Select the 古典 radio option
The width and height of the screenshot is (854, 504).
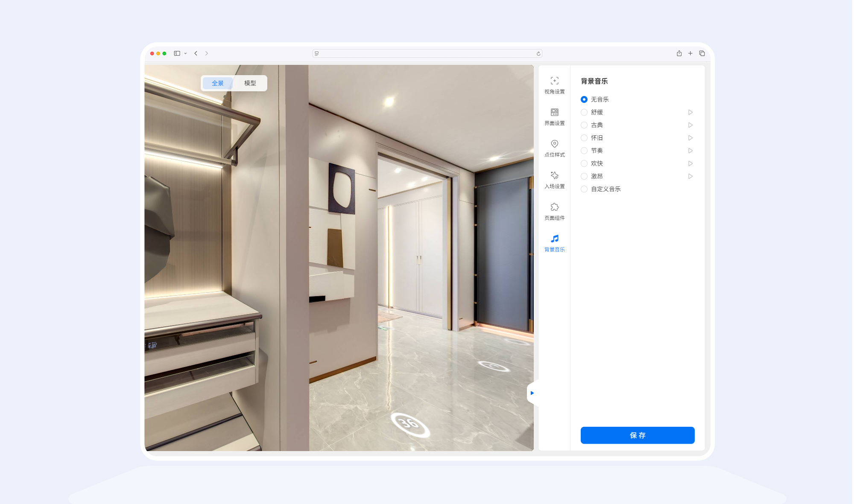pos(584,125)
